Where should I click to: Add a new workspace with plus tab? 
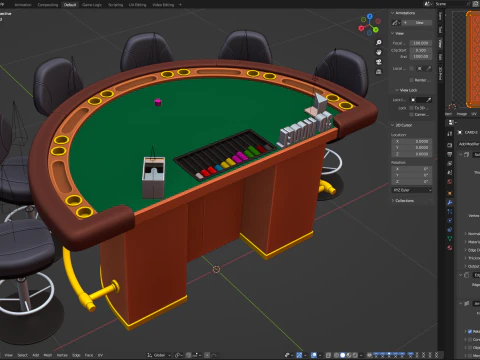[180, 5]
